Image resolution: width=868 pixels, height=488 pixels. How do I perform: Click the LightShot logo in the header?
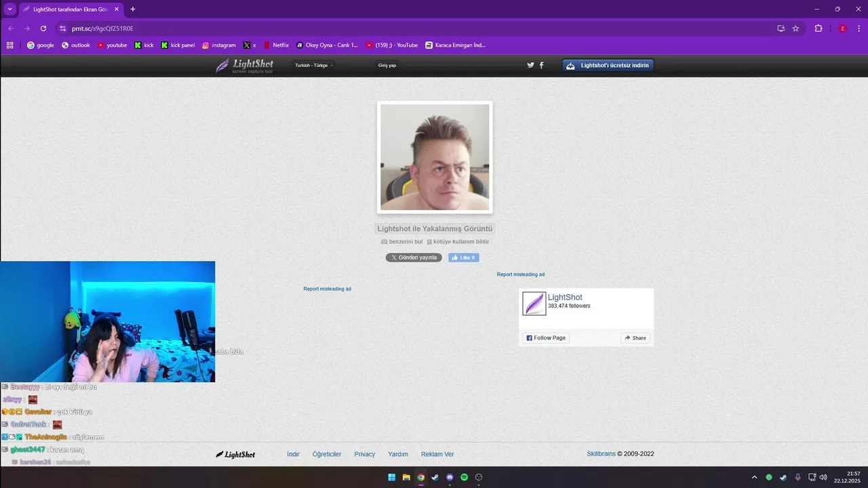click(x=245, y=66)
